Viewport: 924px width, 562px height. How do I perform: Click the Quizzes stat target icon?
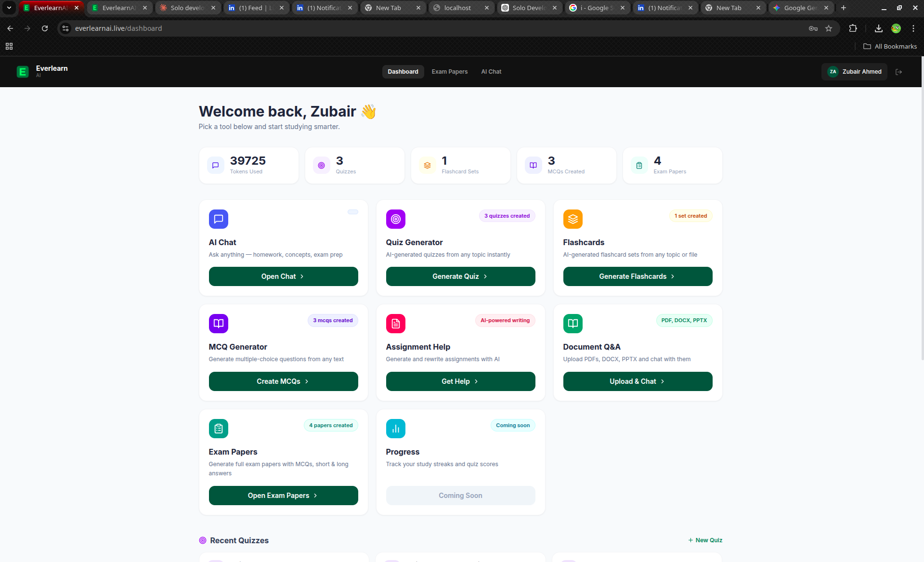point(322,165)
